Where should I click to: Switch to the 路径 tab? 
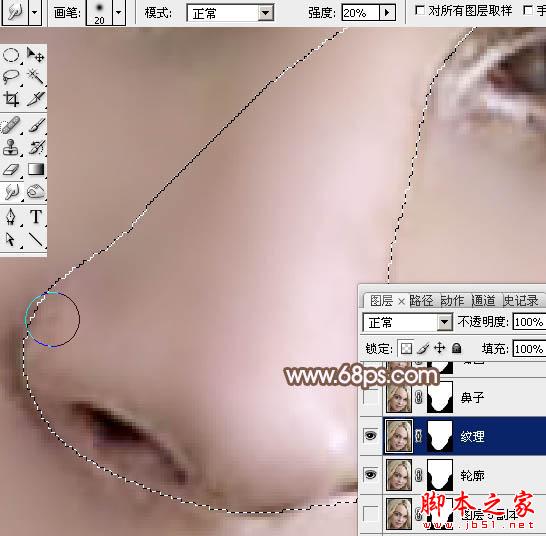pyautogui.click(x=421, y=301)
